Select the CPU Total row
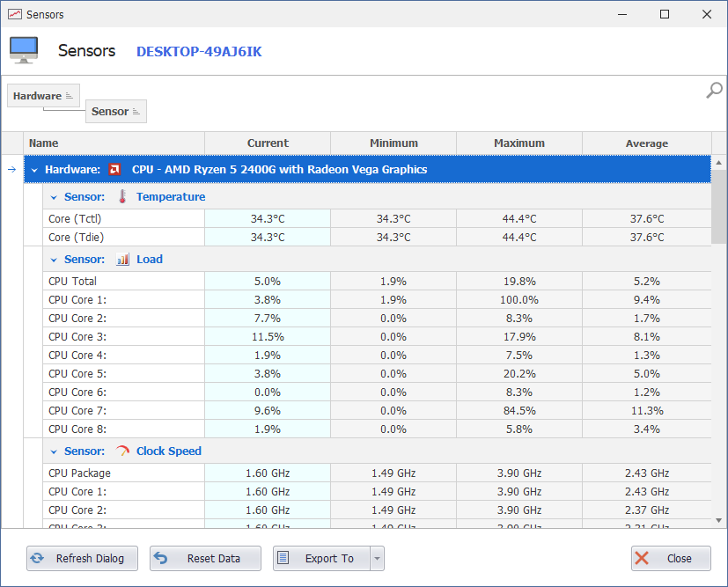This screenshot has height=587, width=728. click(377, 282)
